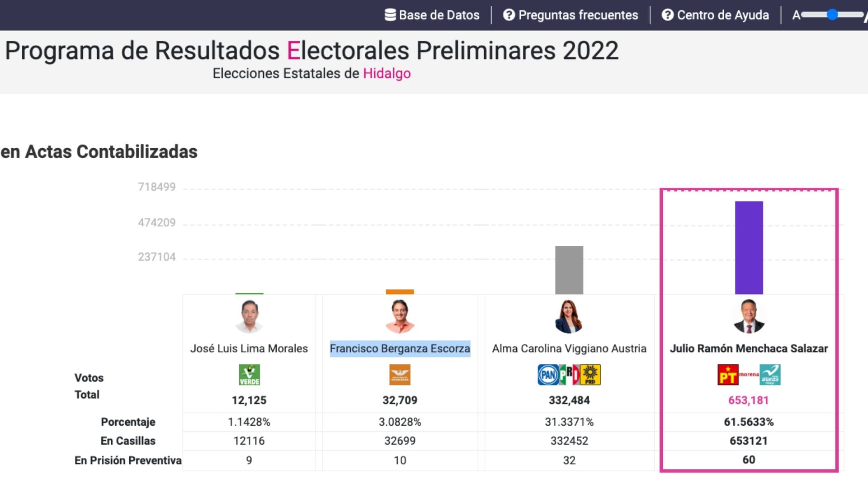Click the purple bar for Menchaca Salazar
Screen dimensions: 868x488
click(x=749, y=248)
